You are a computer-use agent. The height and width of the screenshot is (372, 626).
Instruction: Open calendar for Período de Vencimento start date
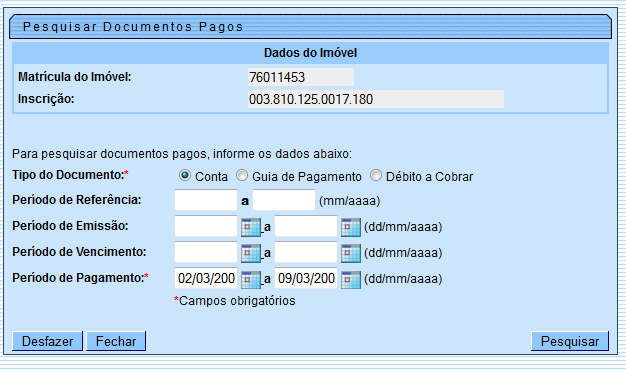coord(251,253)
